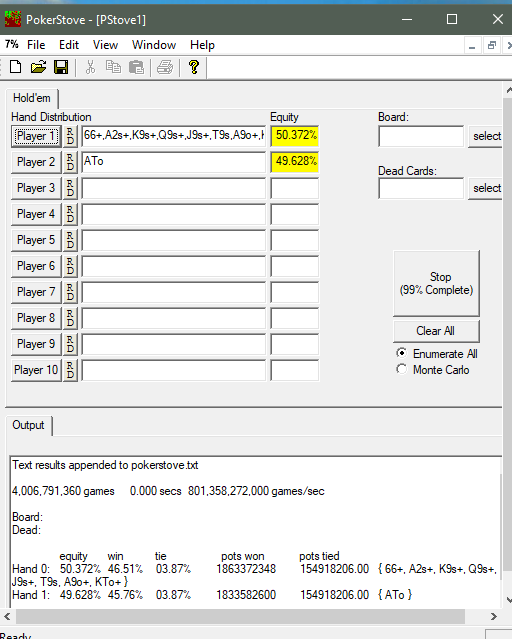Click the RD button next to Player 7
The width and height of the screenshot is (512, 639).
(x=70, y=292)
